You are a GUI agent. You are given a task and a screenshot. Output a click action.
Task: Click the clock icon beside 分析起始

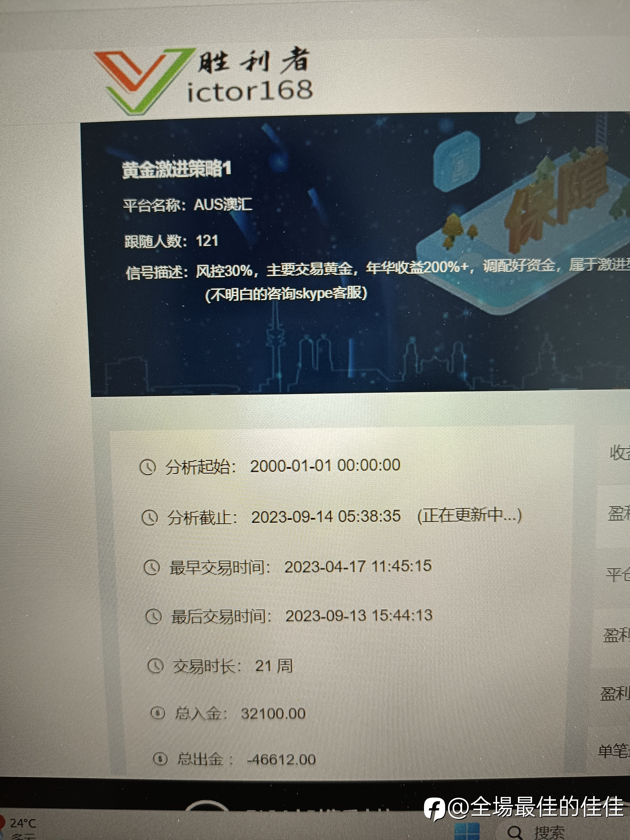pyautogui.click(x=148, y=467)
